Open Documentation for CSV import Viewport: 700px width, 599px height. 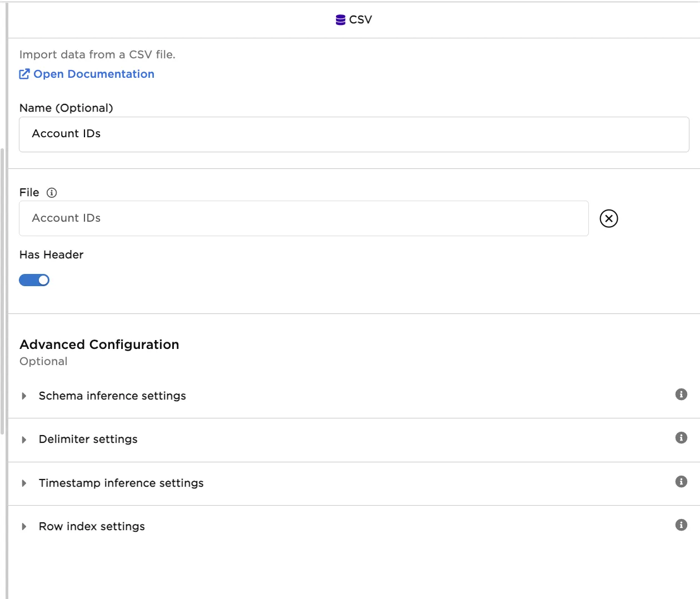point(94,73)
